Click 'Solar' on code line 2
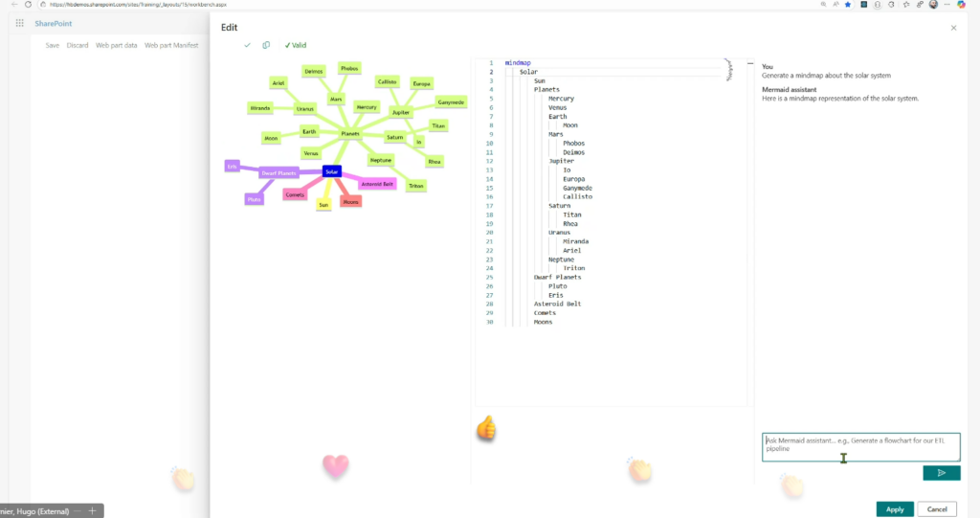The height and width of the screenshot is (518, 980). 528,72
